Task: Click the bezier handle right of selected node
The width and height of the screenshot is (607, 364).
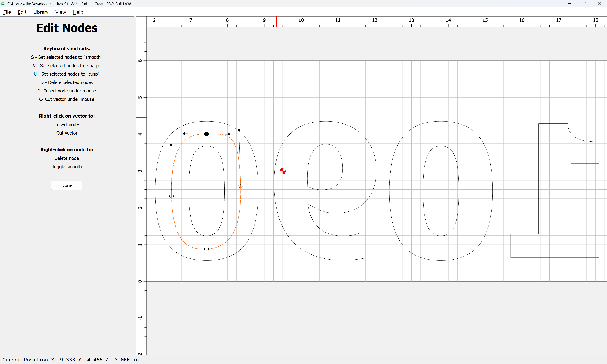Action: point(229,134)
